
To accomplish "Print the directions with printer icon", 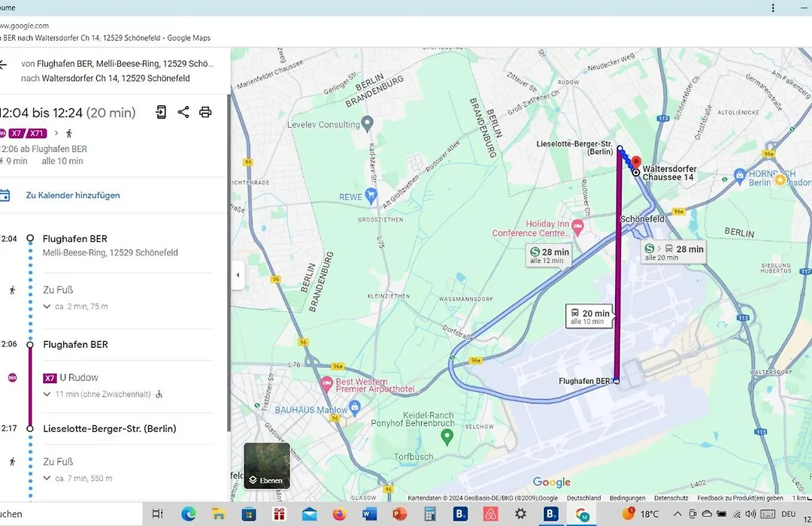I will (x=205, y=113).
